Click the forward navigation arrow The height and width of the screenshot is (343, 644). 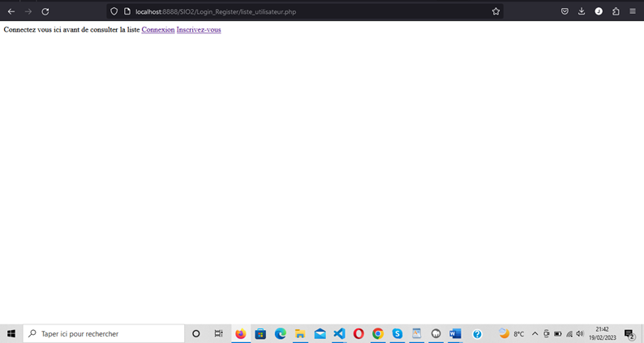coord(28,11)
